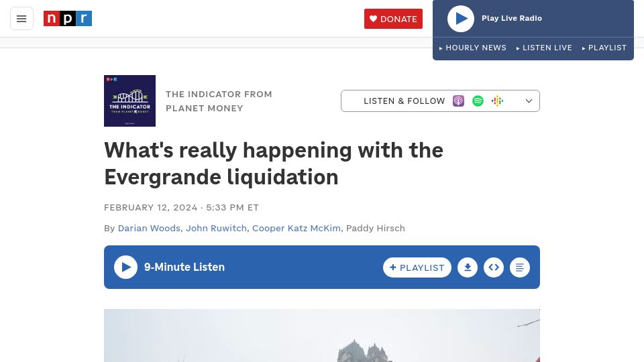Click the Listen & Follow label
This screenshot has height=362, width=644.
404,101
